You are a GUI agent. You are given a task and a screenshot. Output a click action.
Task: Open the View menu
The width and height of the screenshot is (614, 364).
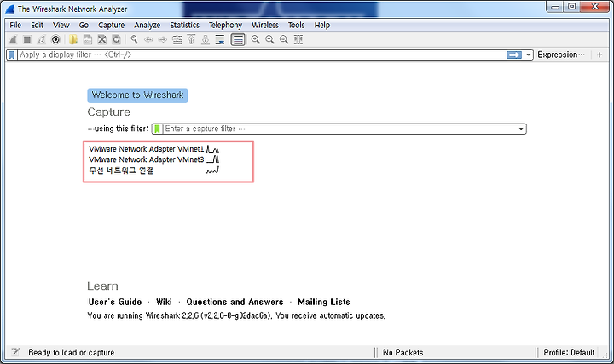[x=61, y=25]
